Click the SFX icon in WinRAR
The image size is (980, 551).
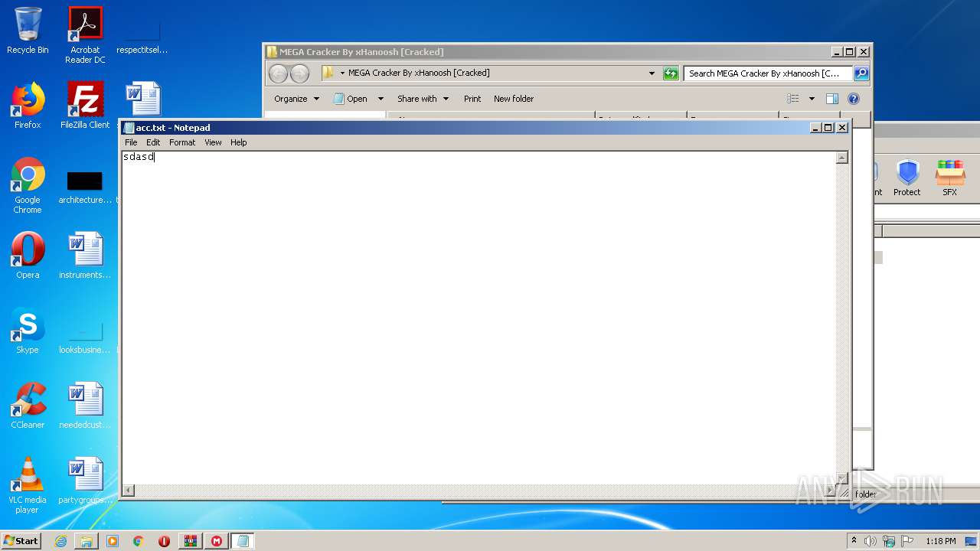(x=950, y=178)
